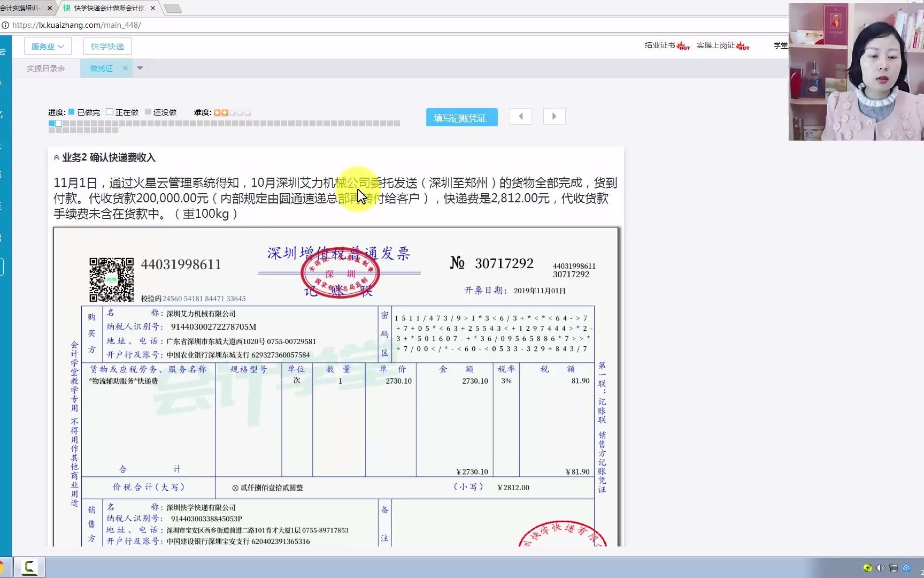
Task: Click the unit price 2730.10 cell
Action: tap(398, 381)
